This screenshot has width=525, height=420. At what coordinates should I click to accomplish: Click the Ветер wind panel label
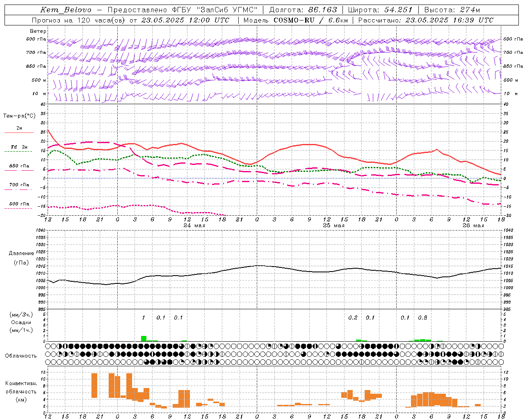(x=38, y=31)
